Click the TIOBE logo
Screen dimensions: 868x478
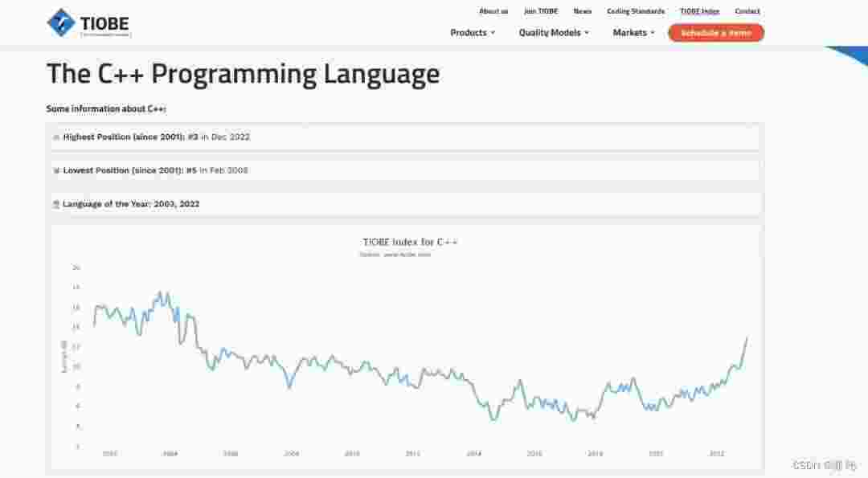[x=89, y=22]
